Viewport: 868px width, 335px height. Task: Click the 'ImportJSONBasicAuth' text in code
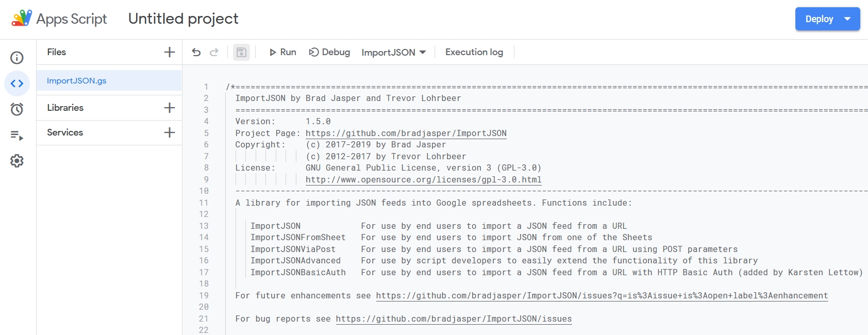coord(298,273)
